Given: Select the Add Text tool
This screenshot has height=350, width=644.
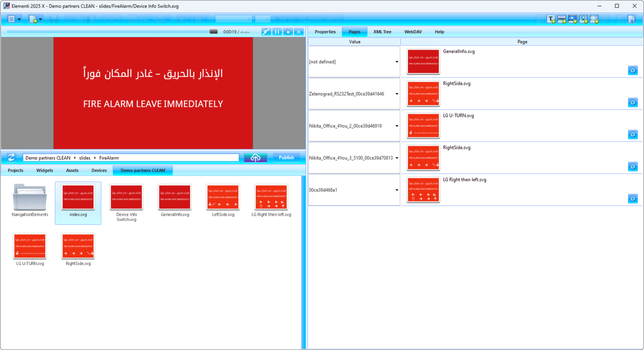Looking at the screenshot, I should [551, 19].
